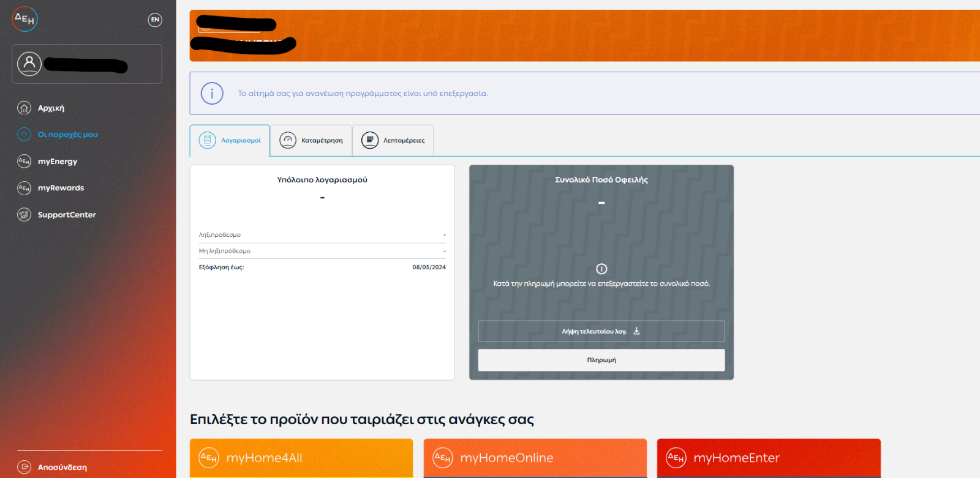980x478 pixels.
Task: Click the download arrow icon
Action: [636, 330]
